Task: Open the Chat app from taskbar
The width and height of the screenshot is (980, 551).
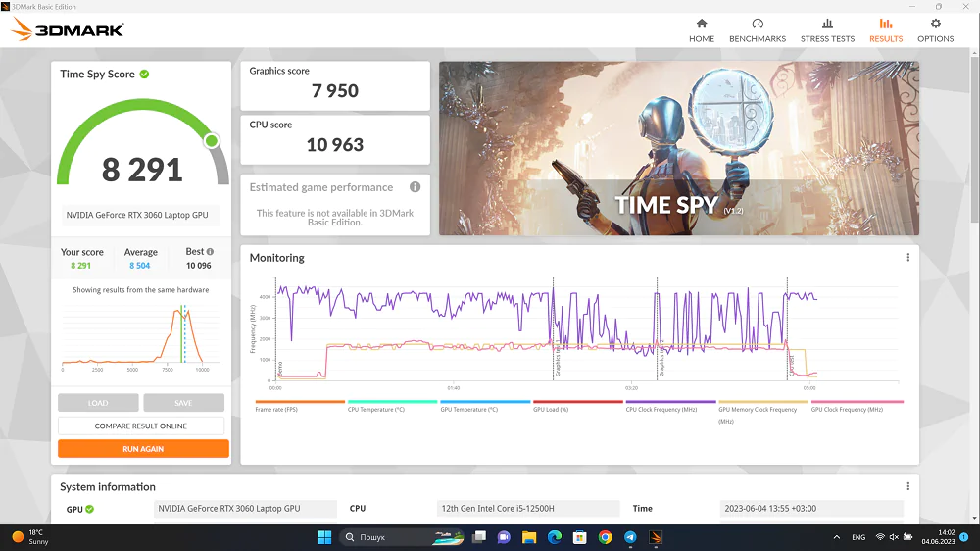Action: click(504, 537)
